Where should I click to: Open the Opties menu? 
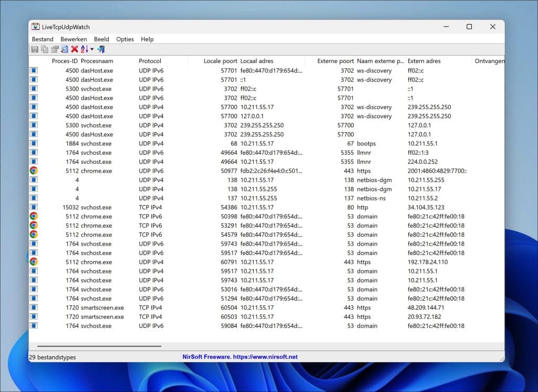pyautogui.click(x=125, y=39)
